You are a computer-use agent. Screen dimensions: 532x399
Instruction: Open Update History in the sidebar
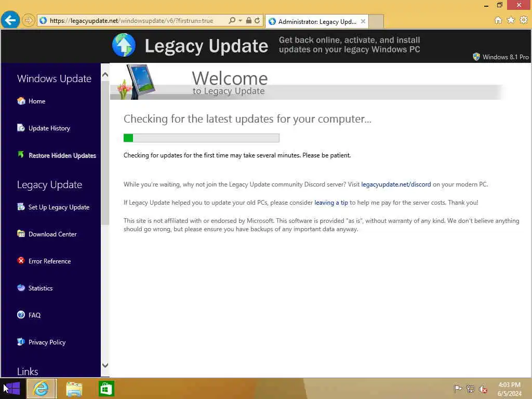point(49,128)
